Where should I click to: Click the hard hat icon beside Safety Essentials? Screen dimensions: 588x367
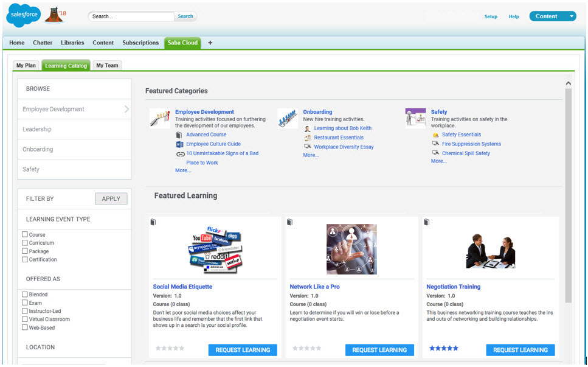435,135
